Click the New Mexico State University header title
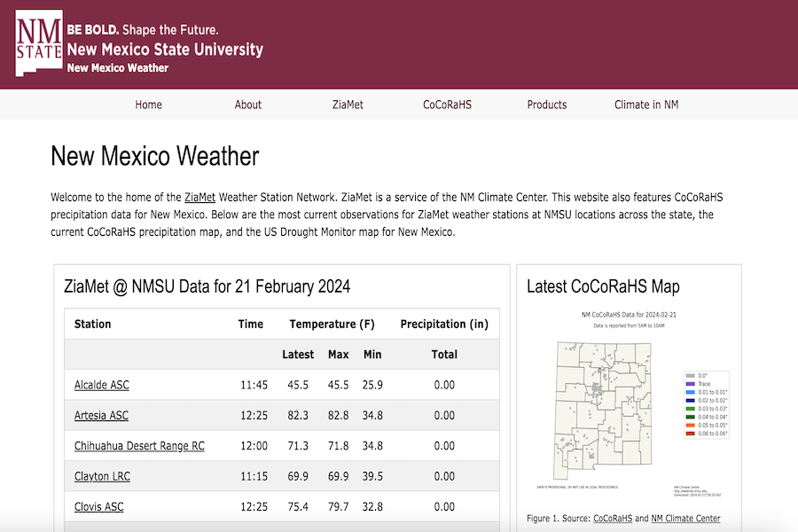 tap(166, 50)
